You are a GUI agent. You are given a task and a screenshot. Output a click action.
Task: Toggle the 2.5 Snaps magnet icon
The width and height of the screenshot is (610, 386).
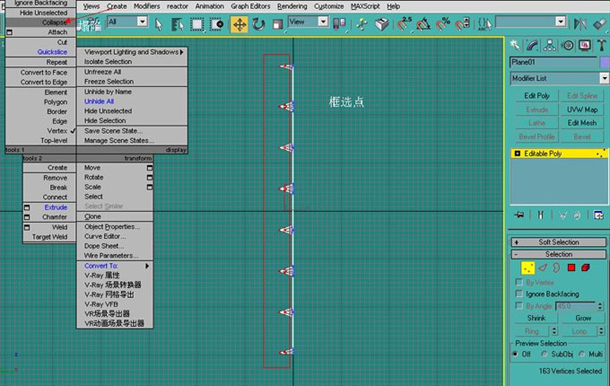tap(405, 25)
